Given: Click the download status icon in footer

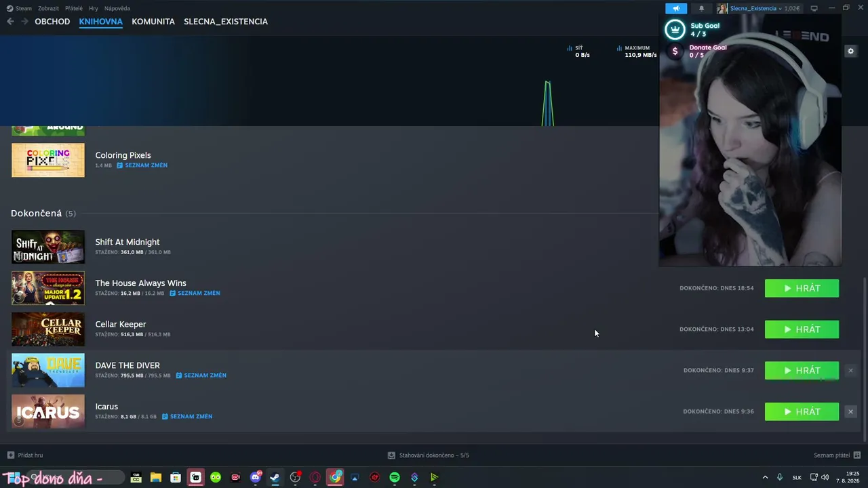Looking at the screenshot, I should (x=391, y=455).
